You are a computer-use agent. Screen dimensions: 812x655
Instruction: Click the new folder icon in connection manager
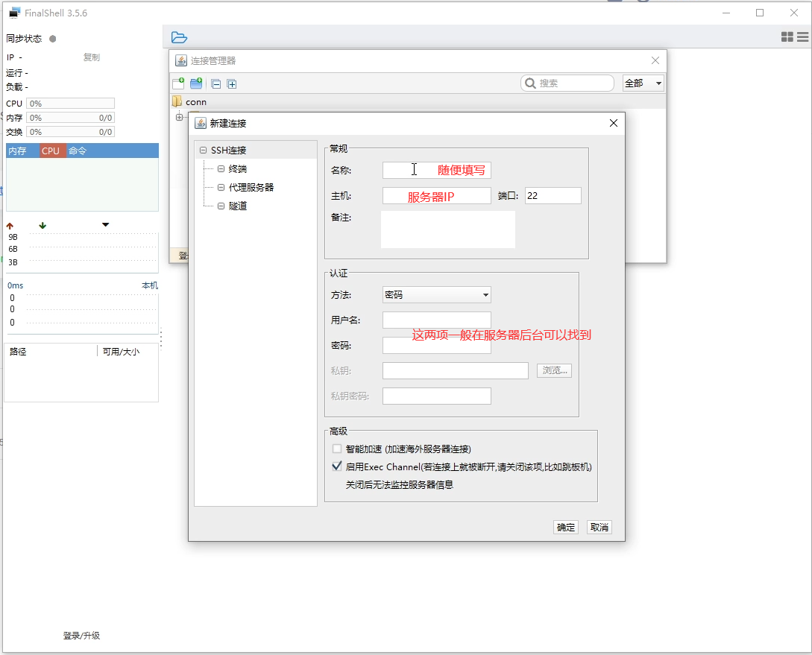point(196,83)
